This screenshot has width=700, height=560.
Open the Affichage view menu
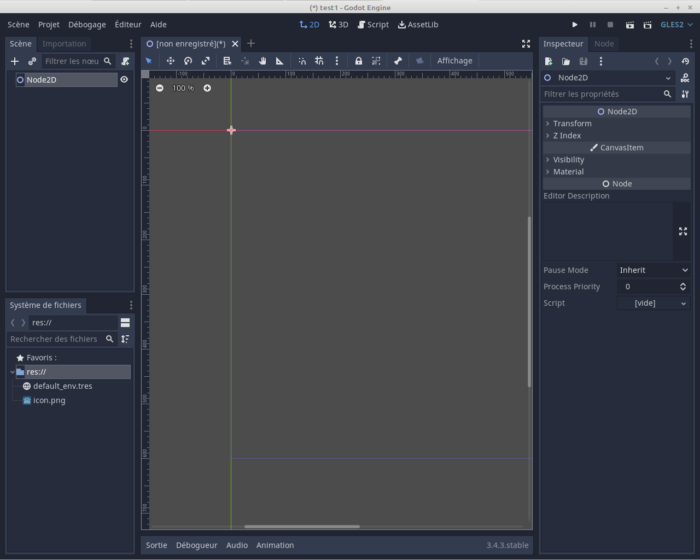pyautogui.click(x=454, y=61)
